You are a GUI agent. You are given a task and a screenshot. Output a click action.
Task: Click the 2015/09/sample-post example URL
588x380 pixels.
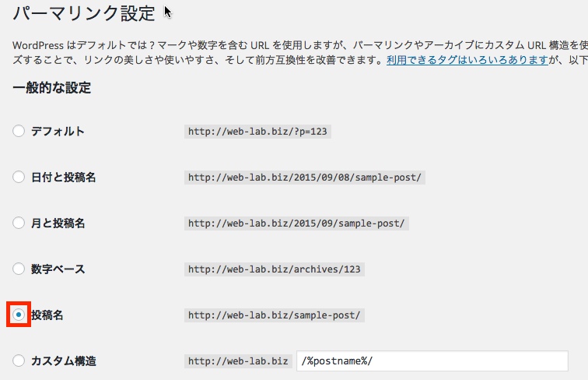[296, 223]
